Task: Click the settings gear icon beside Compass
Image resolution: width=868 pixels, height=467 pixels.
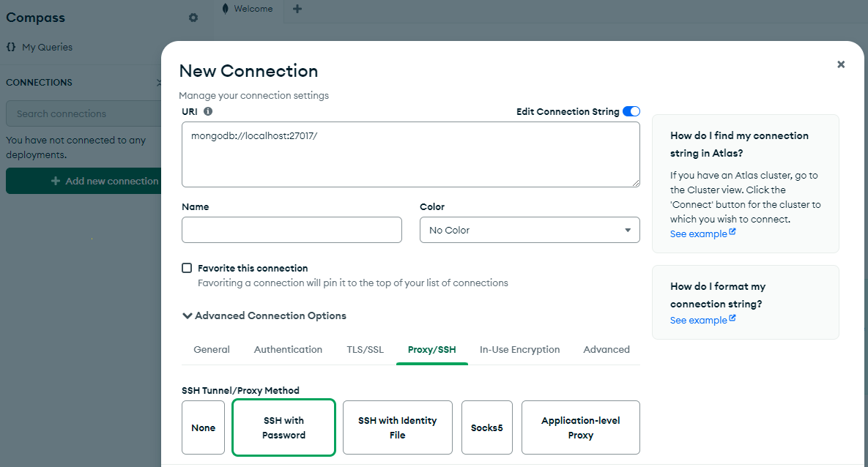Action: [x=193, y=18]
